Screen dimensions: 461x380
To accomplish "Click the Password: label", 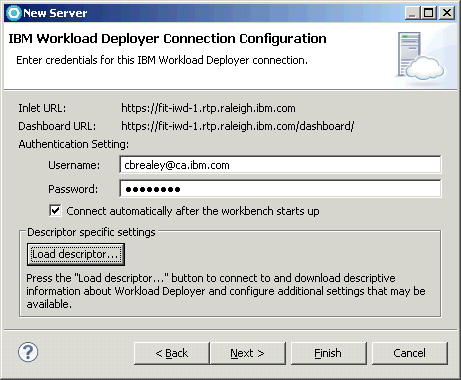I will [73, 189].
